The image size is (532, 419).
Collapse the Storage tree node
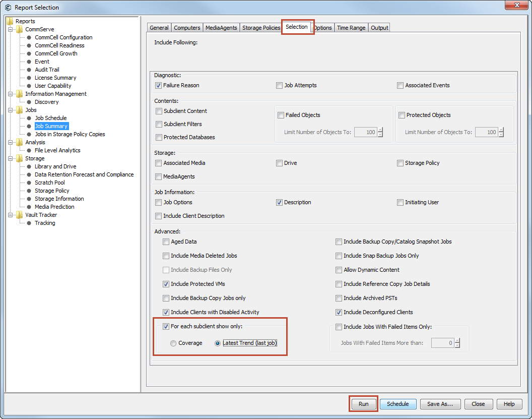(x=11, y=158)
